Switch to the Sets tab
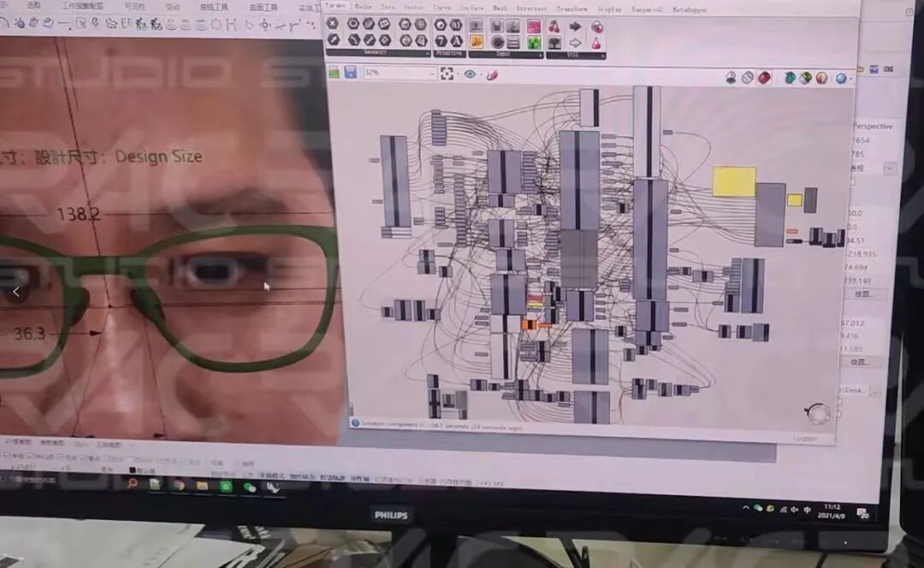 388,7
